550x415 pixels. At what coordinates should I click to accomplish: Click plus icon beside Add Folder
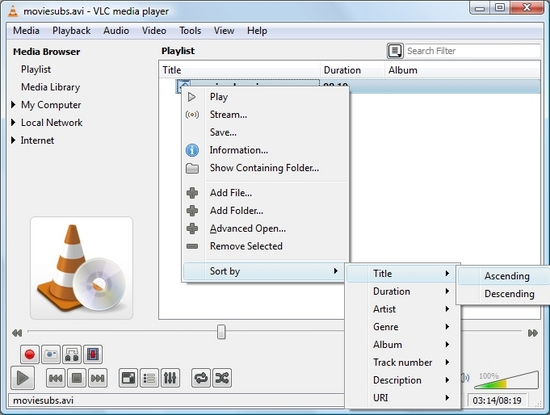192,211
